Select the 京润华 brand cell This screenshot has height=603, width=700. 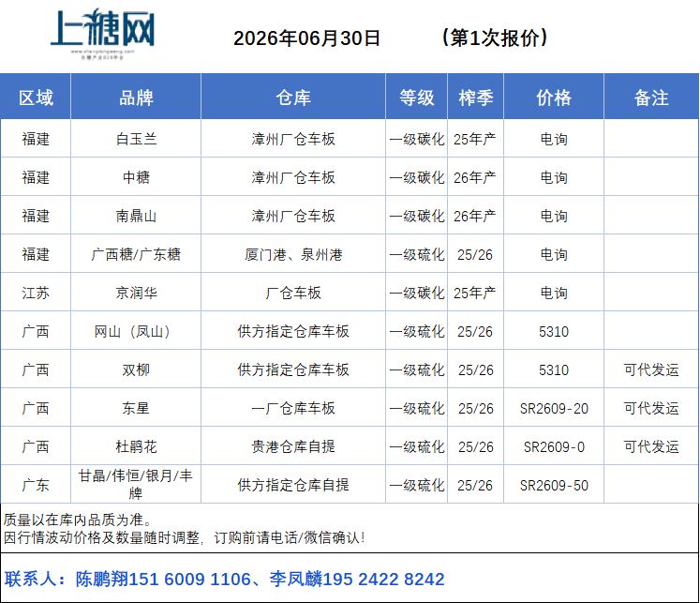click(136, 293)
